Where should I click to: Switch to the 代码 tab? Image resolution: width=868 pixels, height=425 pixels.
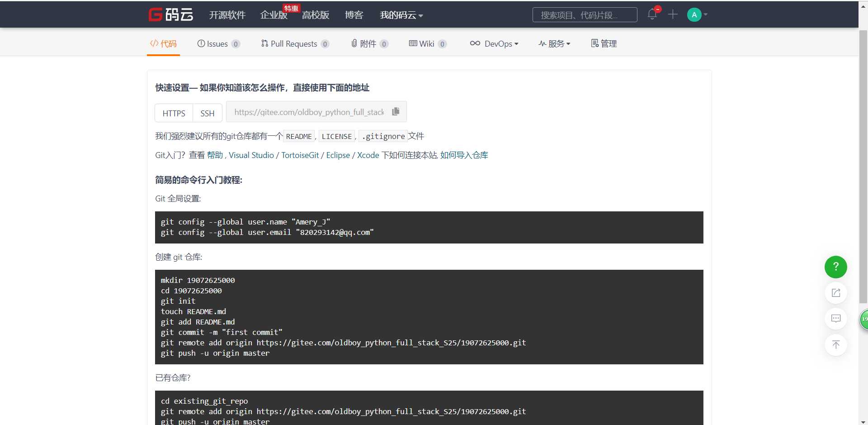pyautogui.click(x=163, y=43)
